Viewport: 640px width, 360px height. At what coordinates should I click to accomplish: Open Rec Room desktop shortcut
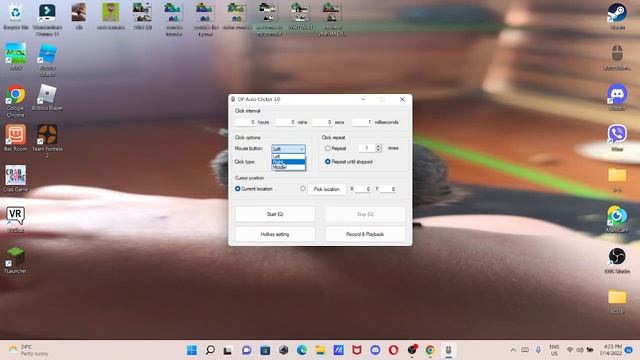point(16,138)
